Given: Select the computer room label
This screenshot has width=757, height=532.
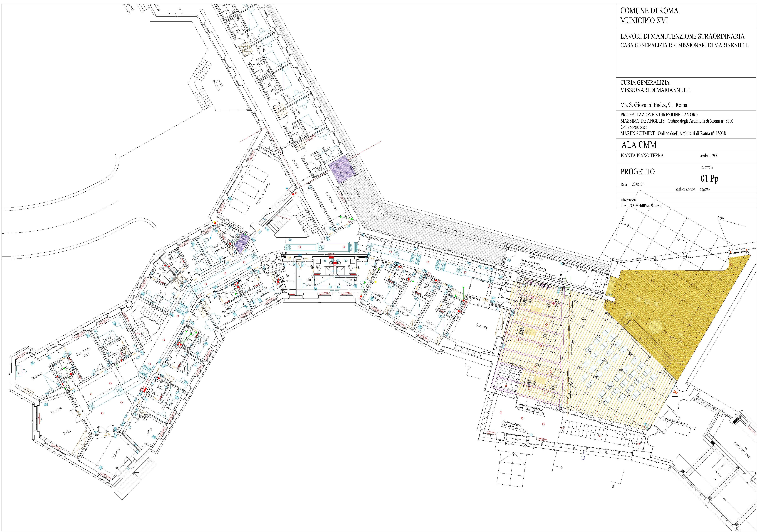Looking at the screenshot, I should click(x=332, y=201).
